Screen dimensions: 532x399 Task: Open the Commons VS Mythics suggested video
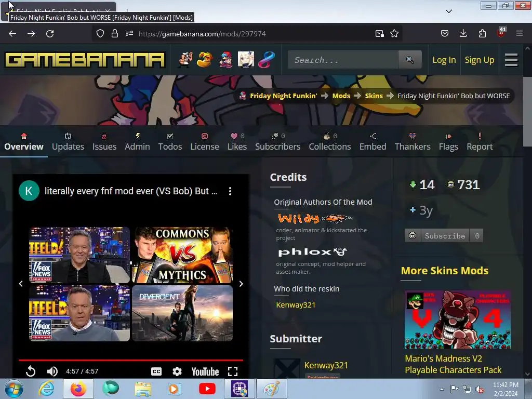pos(182,255)
